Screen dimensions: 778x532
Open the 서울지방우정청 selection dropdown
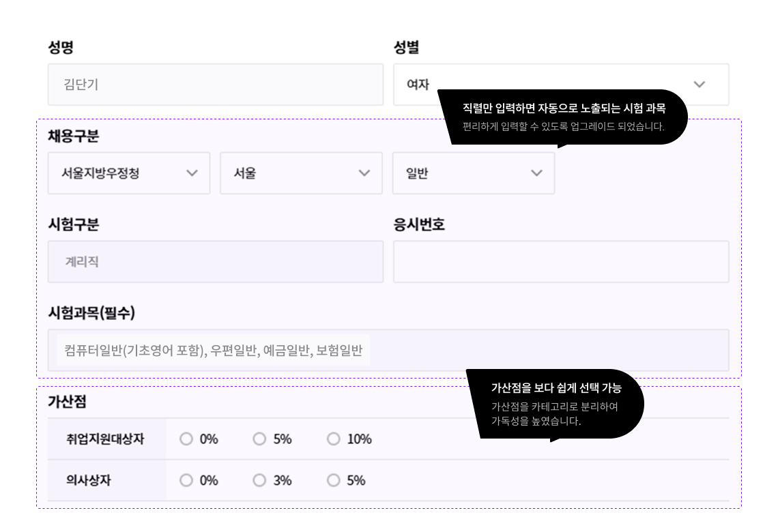coord(130,173)
